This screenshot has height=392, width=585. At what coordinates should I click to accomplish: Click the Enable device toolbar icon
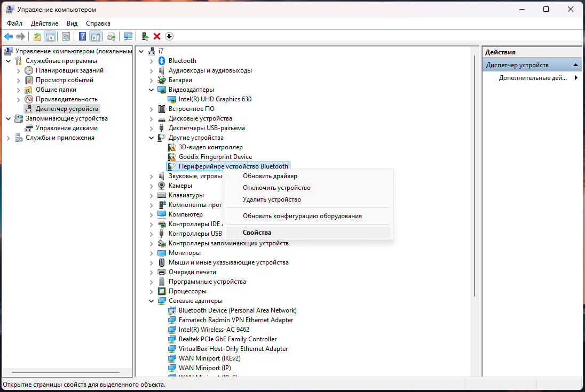pos(145,36)
